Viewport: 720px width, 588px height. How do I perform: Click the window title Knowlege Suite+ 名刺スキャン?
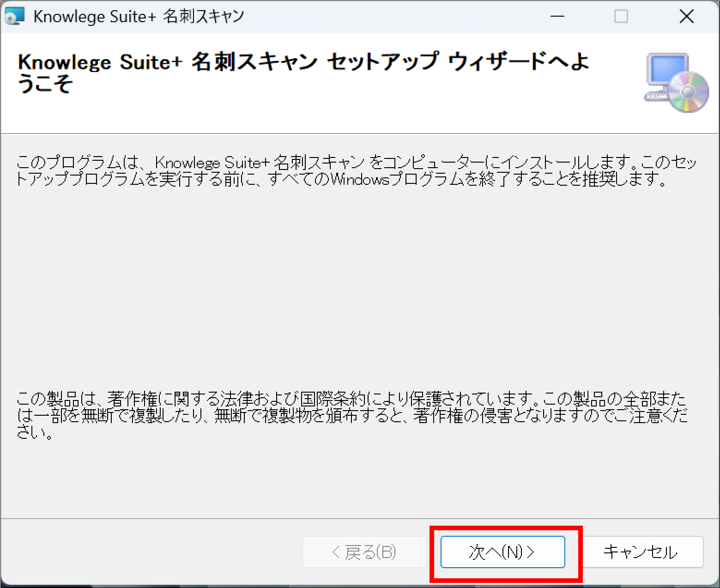point(139,17)
